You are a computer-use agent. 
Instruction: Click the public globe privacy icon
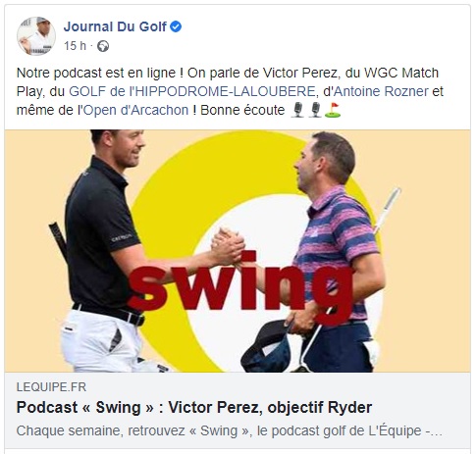[x=103, y=46]
